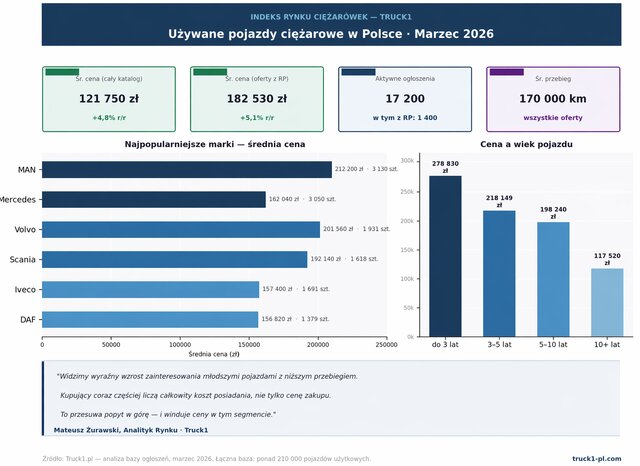Click the purple swatch on the Śr. przebieg card
This screenshot has width=640, height=466.
tap(506, 72)
